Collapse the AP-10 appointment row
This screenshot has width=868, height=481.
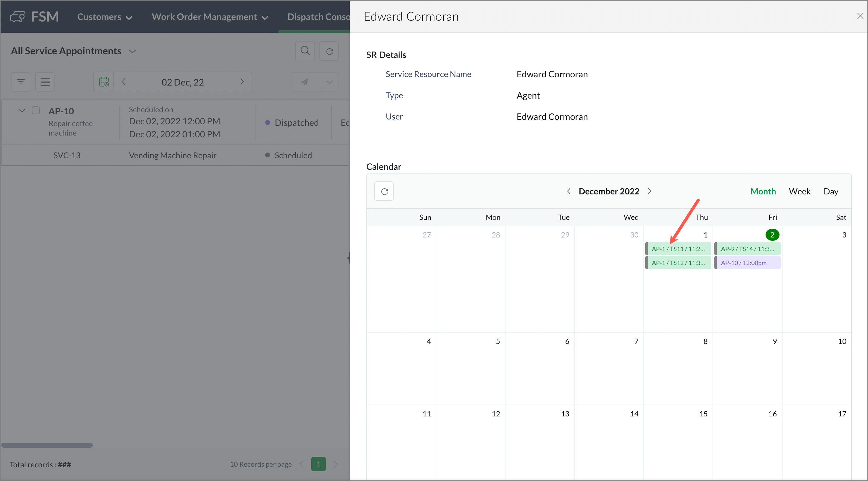coord(22,110)
